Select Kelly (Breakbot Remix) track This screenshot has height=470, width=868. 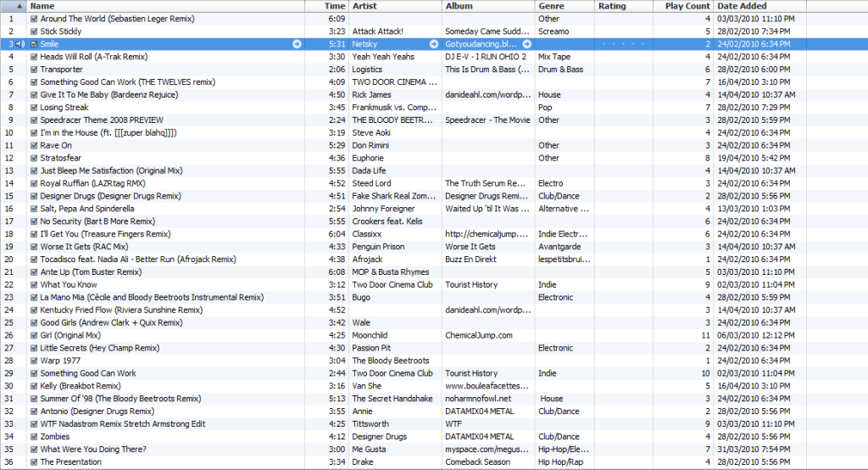81,386
